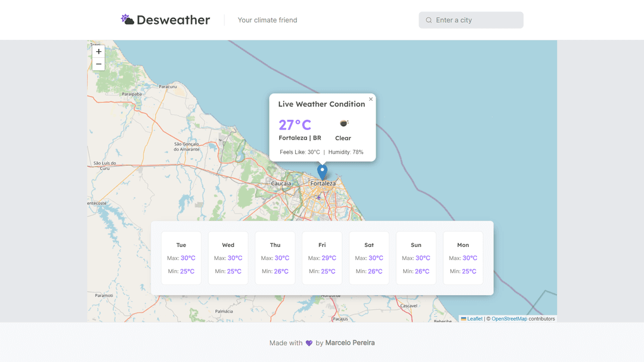Click the Desweather logo icon
Viewport: 644px width, 362px height.
[128, 20]
